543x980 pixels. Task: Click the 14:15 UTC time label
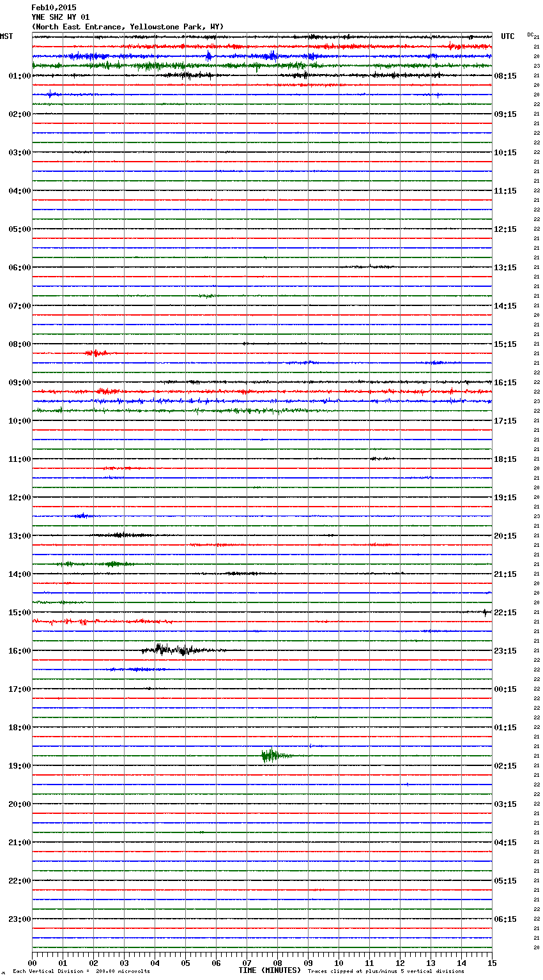point(505,306)
